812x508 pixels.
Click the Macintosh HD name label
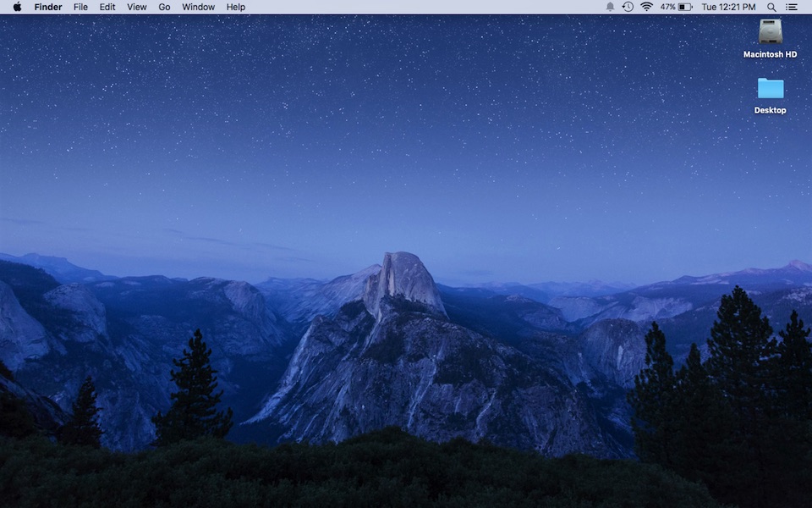coord(770,54)
